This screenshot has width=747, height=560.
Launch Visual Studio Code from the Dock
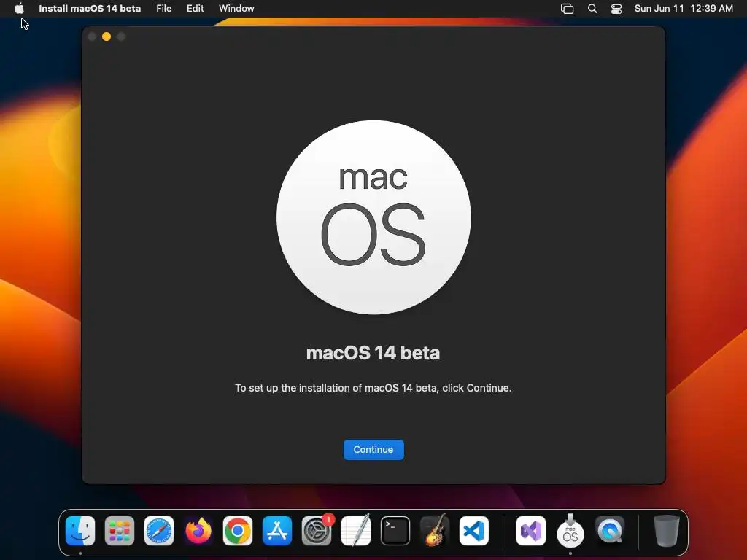pyautogui.click(x=474, y=531)
